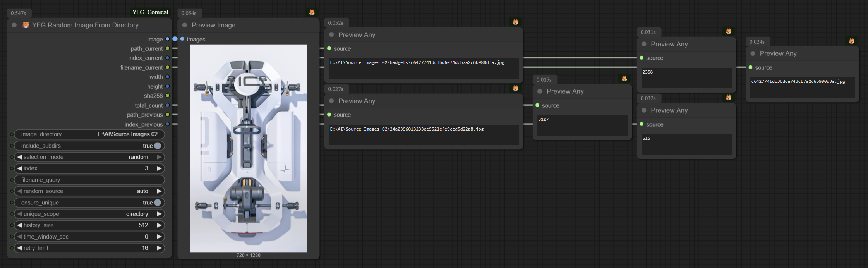The height and width of the screenshot is (268, 868).
Task: Click the index_current output slot dot
Action: (168, 58)
